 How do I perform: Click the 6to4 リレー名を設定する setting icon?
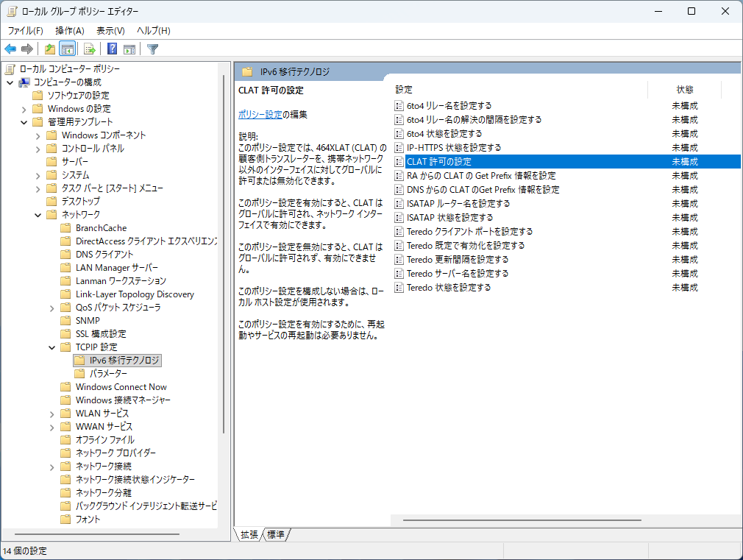click(399, 106)
